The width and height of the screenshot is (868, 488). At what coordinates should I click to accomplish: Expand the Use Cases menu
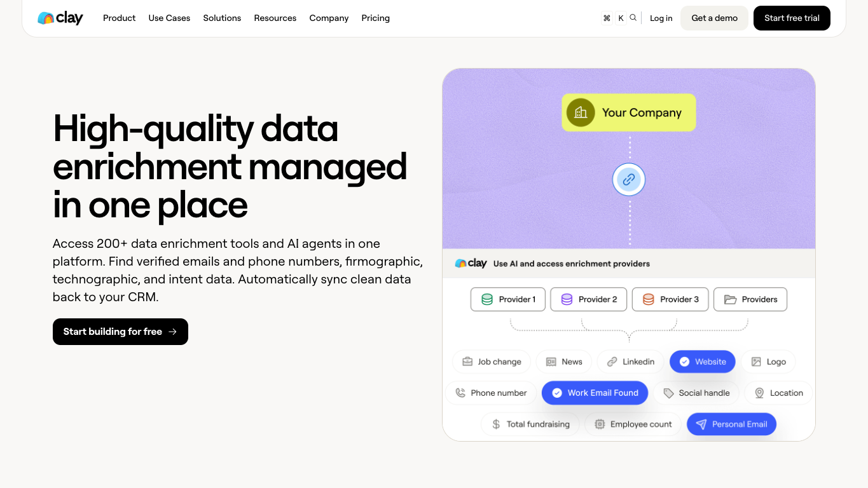(x=169, y=18)
